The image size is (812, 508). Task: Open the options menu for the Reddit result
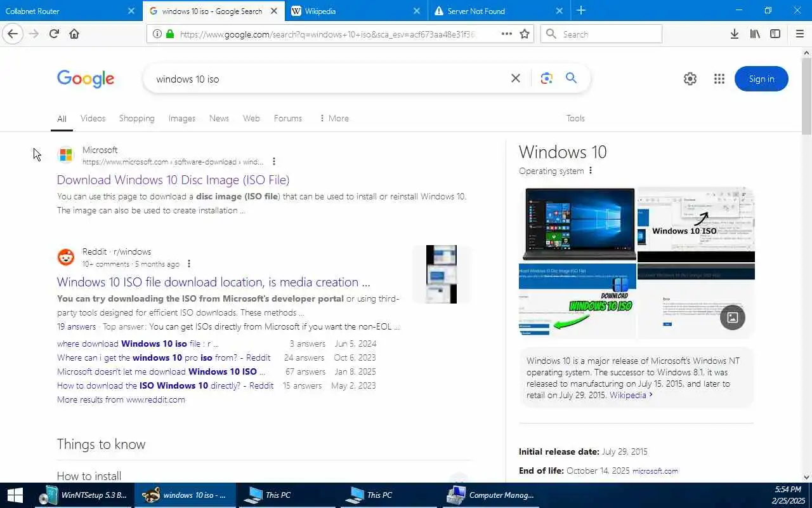[189, 264]
